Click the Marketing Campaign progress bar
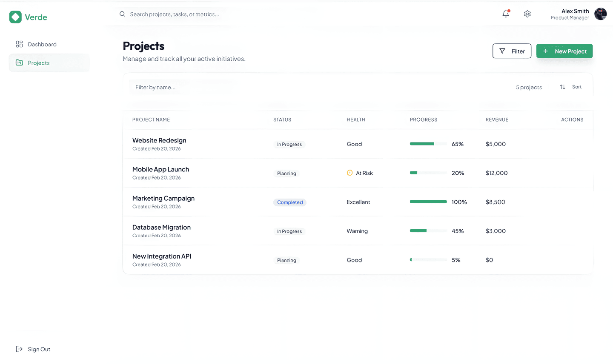Screen dimensions: 613x364 tap(428, 202)
